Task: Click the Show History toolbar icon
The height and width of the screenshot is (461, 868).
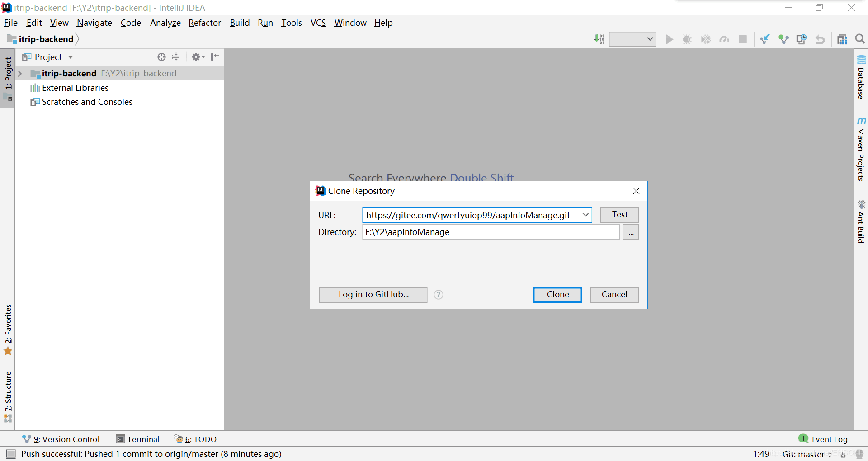Action: tap(802, 39)
